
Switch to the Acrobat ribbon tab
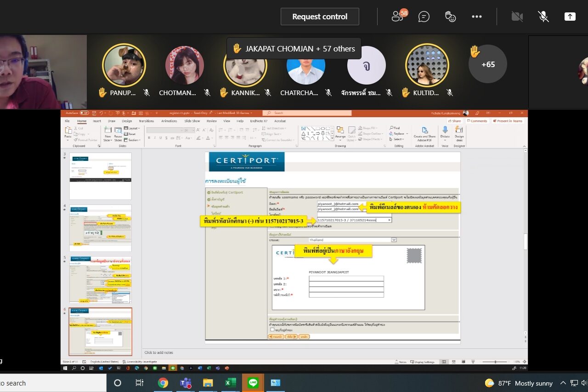pos(280,121)
